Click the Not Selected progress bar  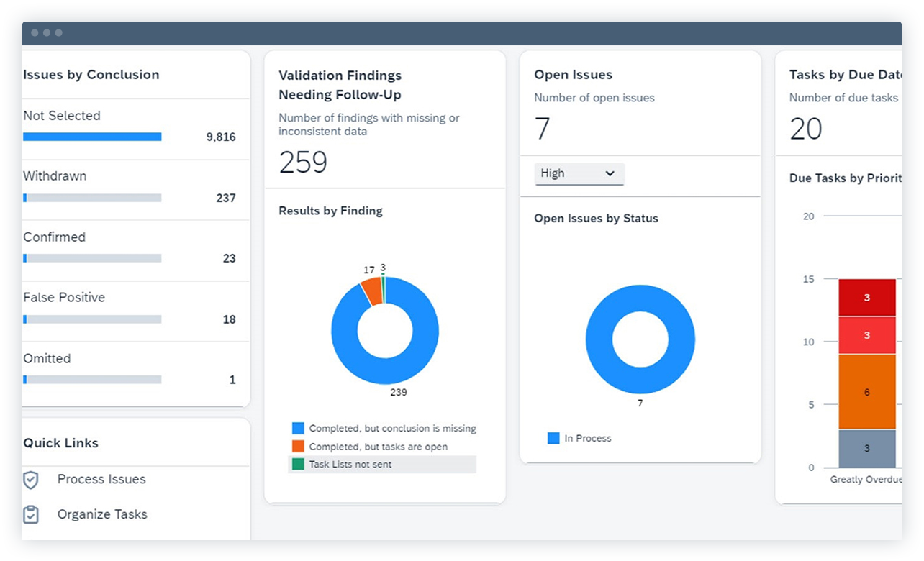click(x=92, y=136)
